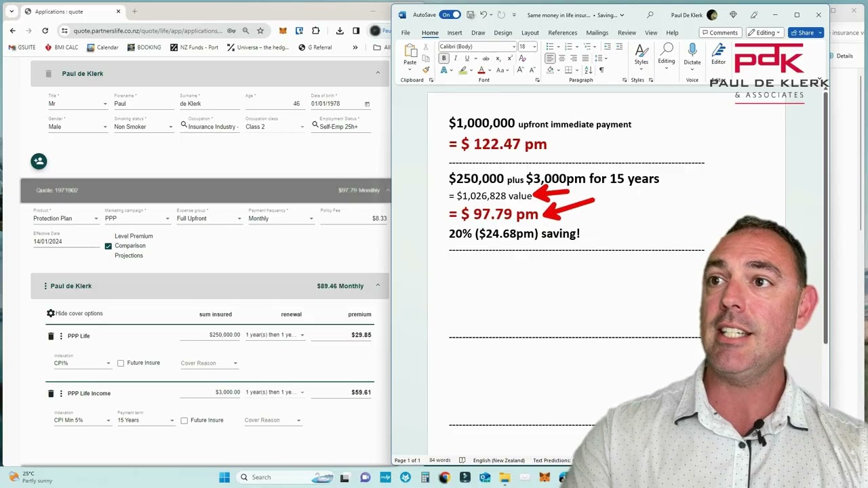868x488 pixels.
Task: Click the Numbering list icon in Word
Action: click(568, 46)
